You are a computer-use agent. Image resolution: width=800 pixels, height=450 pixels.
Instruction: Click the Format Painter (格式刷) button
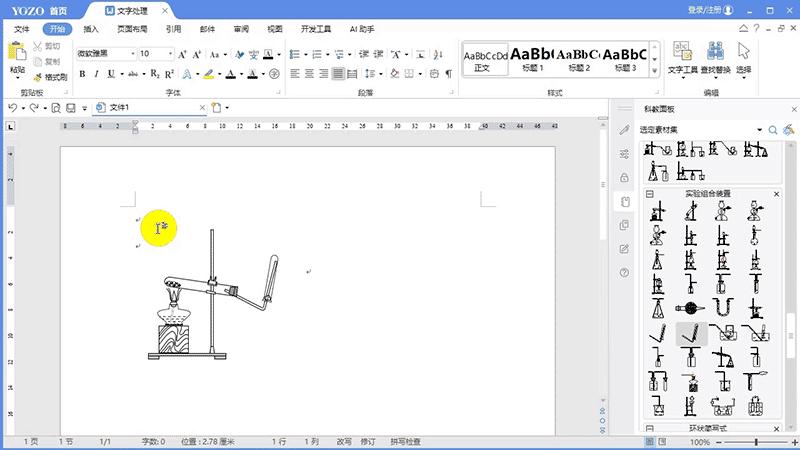(49, 76)
